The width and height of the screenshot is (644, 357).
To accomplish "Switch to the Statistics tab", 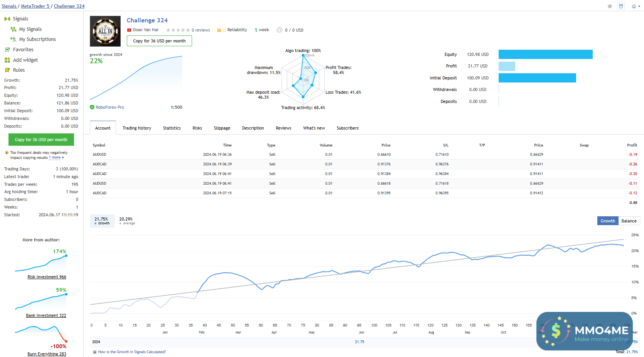I will (x=172, y=128).
